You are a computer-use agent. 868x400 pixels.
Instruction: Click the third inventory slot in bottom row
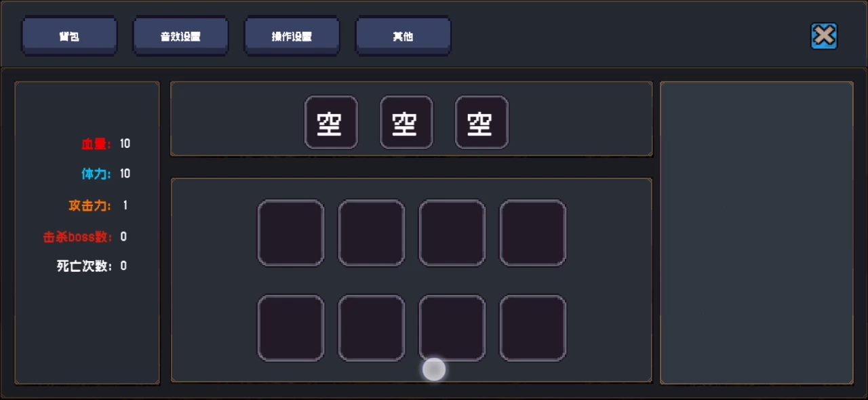click(x=452, y=328)
